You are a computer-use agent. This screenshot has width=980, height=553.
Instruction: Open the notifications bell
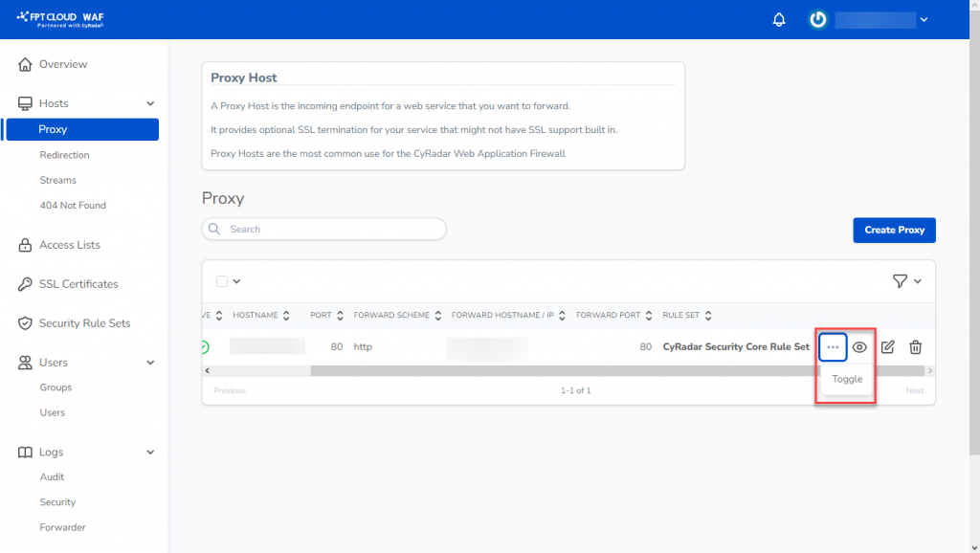click(x=778, y=19)
